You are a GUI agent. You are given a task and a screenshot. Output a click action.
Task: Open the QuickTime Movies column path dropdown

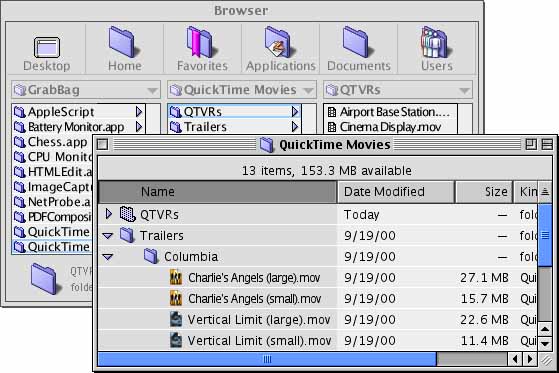click(x=242, y=90)
